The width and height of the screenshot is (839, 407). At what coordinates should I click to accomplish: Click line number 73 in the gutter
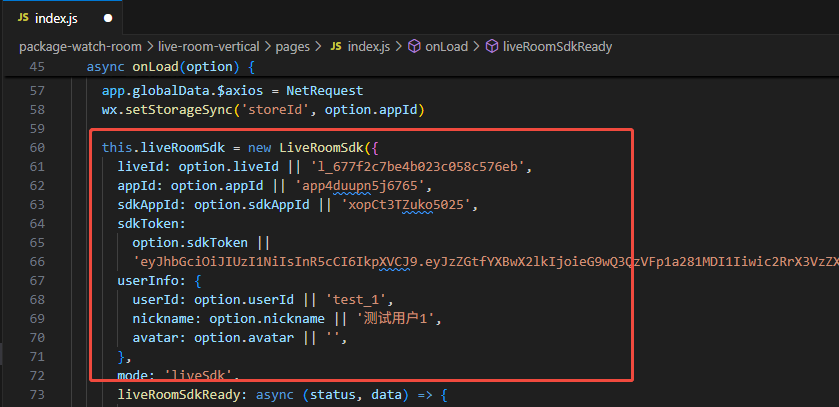pos(38,396)
